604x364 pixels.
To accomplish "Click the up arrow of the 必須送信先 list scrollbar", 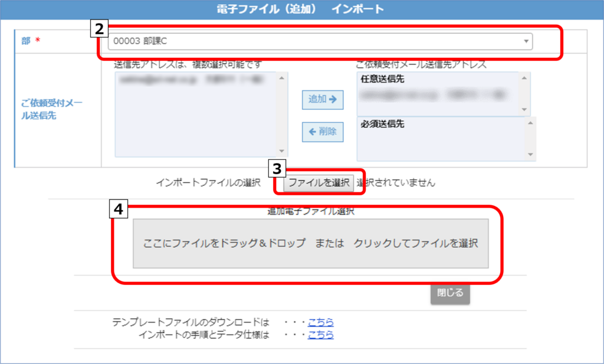I will click(x=530, y=123).
